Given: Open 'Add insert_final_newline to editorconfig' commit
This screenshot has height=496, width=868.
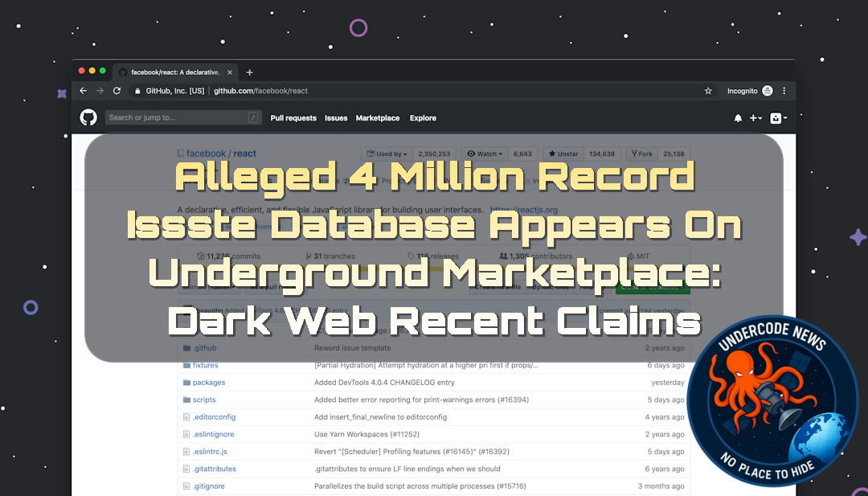Looking at the screenshot, I should [x=380, y=417].
